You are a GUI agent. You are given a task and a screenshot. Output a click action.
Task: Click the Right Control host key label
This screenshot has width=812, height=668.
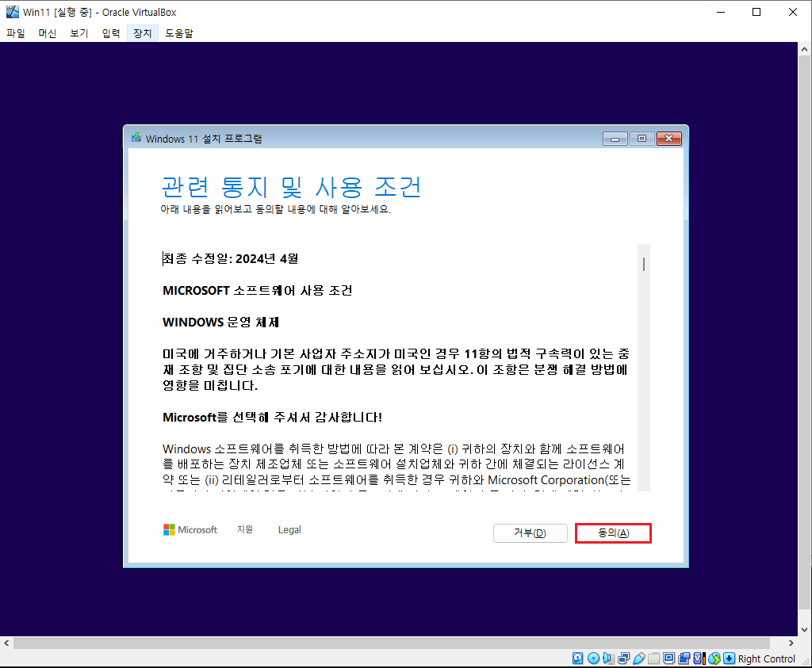point(767,658)
